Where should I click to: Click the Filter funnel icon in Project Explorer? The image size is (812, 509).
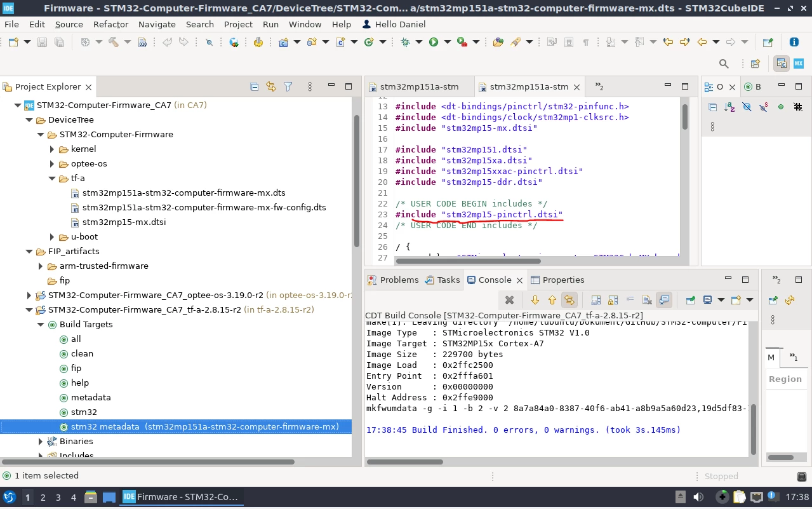coord(288,86)
